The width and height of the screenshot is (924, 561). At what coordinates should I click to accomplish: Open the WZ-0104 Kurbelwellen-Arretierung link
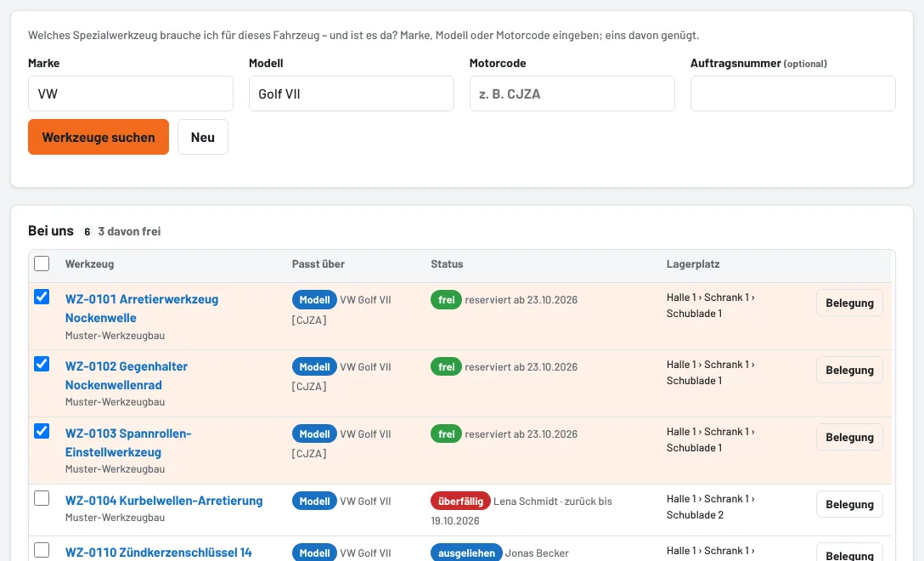click(164, 501)
